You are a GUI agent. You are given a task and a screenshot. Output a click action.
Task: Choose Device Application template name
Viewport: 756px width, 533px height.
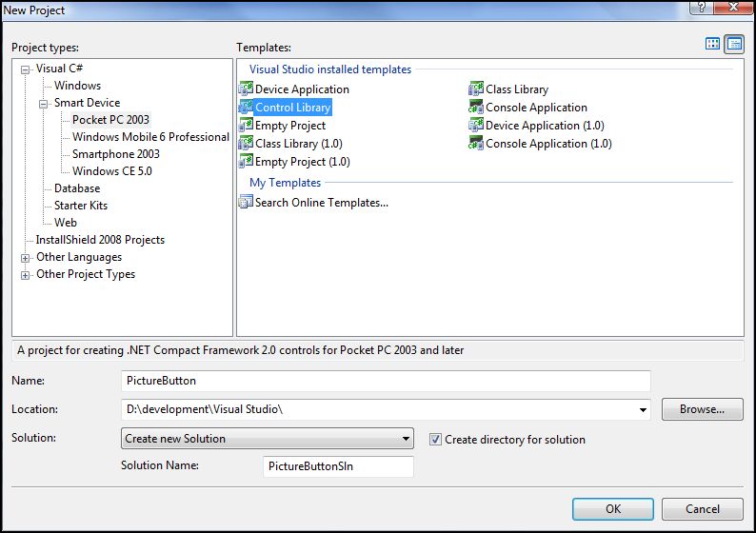[302, 89]
